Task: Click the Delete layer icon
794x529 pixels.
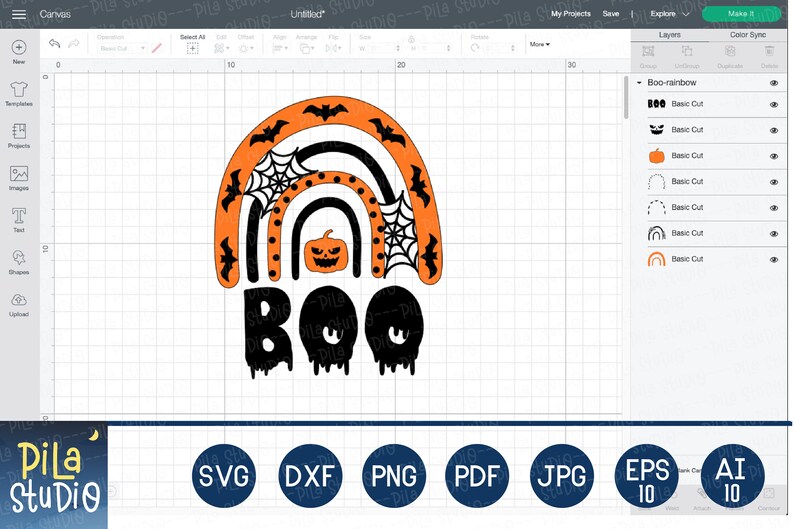Action: [769, 51]
